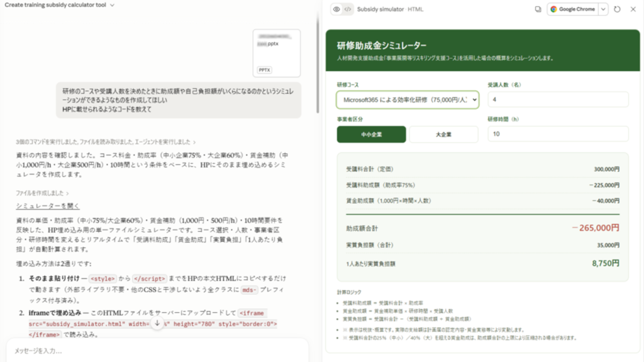Close the Subsidy simulator panel
Image resolution: width=644 pixels, height=362 pixels.
point(633,9)
